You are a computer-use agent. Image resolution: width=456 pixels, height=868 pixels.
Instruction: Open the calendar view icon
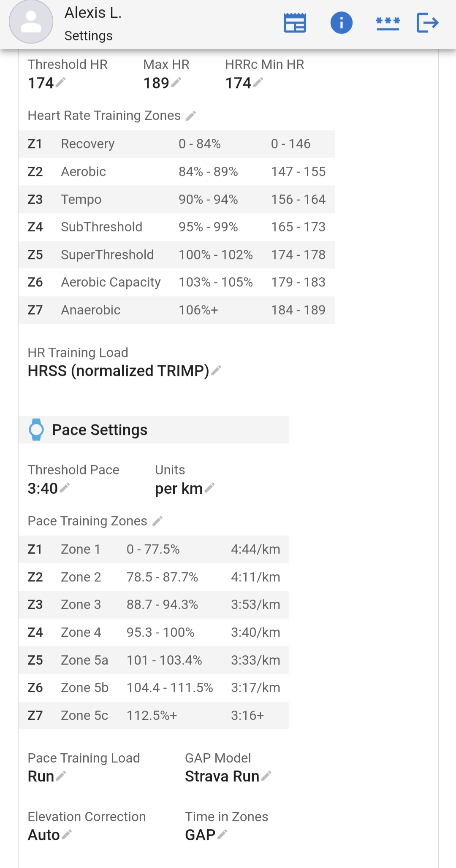pyautogui.click(x=295, y=23)
